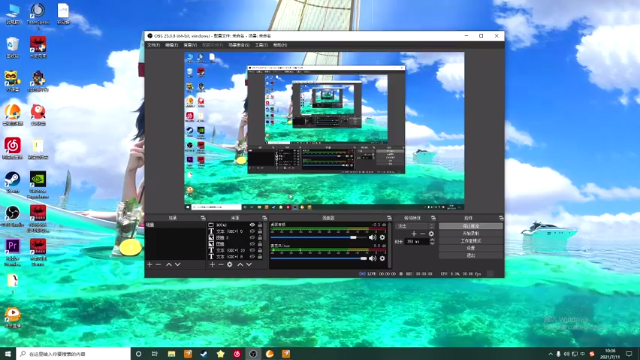Remove the selected scene with minus icon
The height and width of the screenshot is (360, 640).
tap(158, 264)
